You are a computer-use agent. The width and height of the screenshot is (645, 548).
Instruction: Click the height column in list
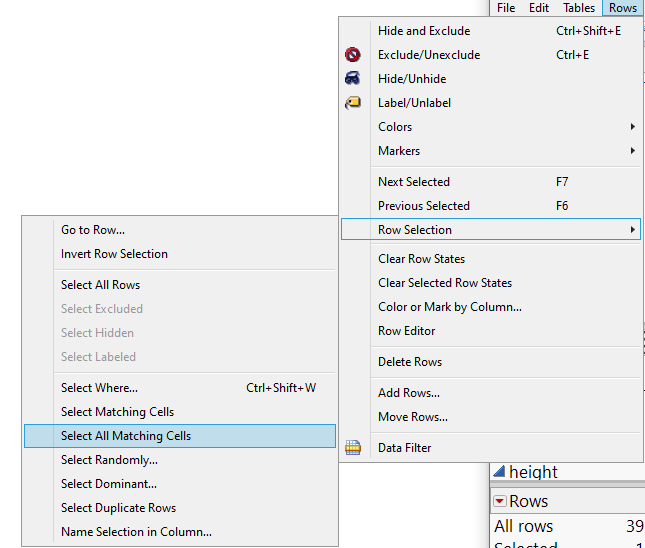(x=534, y=472)
